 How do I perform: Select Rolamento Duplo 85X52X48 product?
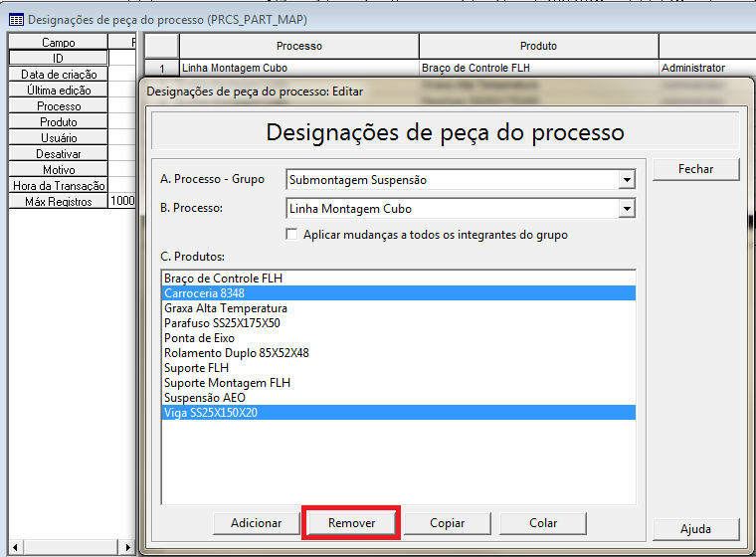pyautogui.click(x=399, y=353)
